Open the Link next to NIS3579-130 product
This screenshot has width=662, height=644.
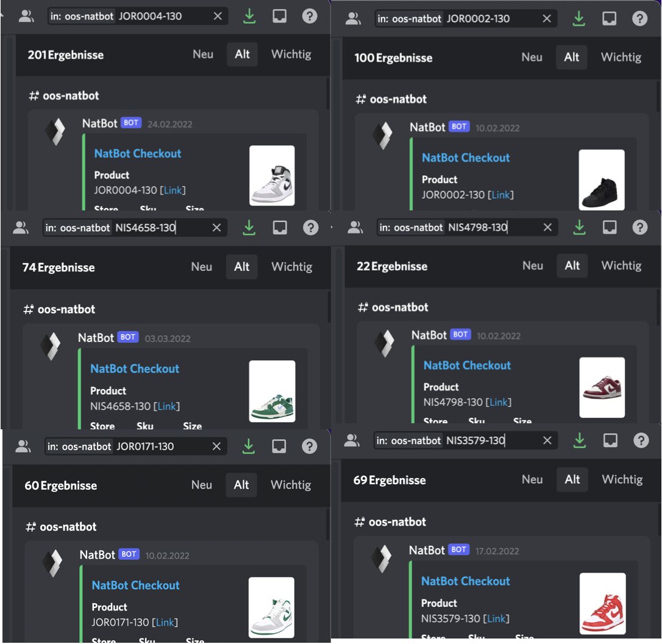(496, 618)
